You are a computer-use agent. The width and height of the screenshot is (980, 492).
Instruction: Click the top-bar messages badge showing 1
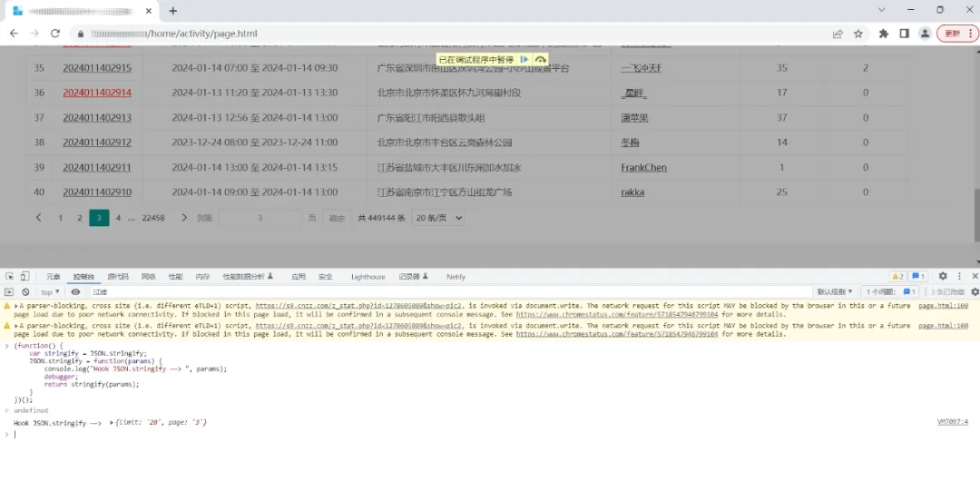[x=917, y=276]
